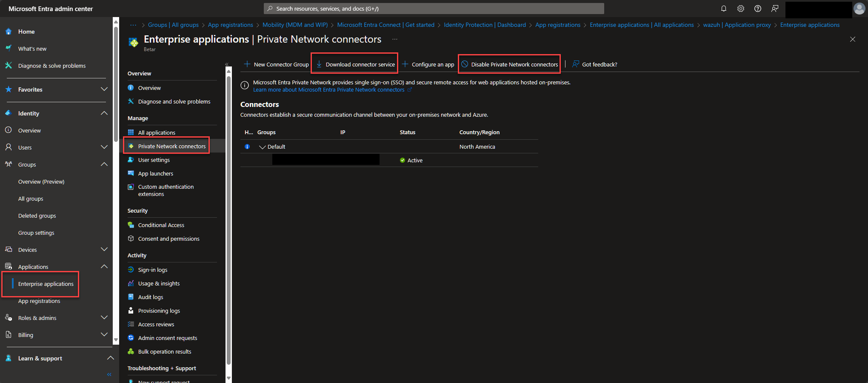Image resolution: width=868 pixels, height=383 pixels.
Task: Open Provisioning logs
Action: 159,311
